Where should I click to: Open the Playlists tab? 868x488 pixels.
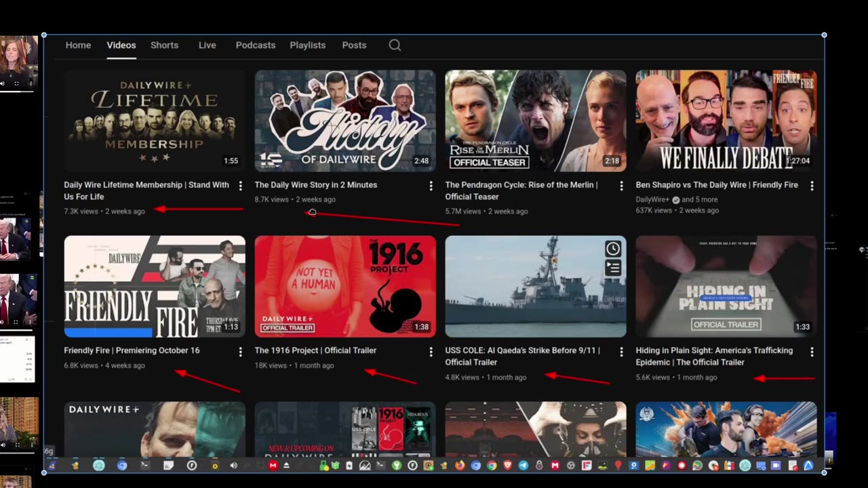point(308,45)
